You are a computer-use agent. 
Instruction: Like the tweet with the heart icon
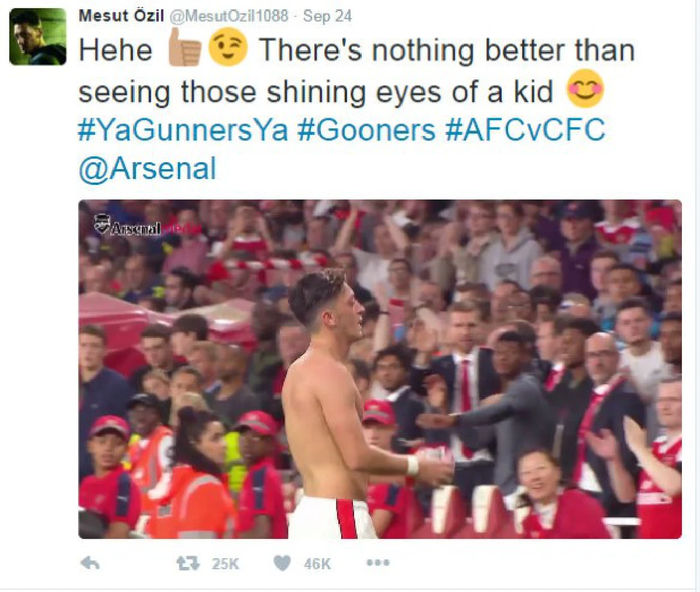point(282,563)
